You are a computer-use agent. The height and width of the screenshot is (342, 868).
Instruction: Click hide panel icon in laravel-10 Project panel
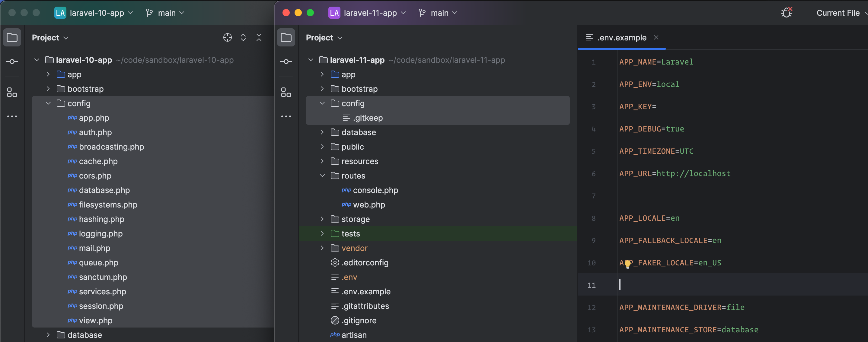(x=259, y=37)
